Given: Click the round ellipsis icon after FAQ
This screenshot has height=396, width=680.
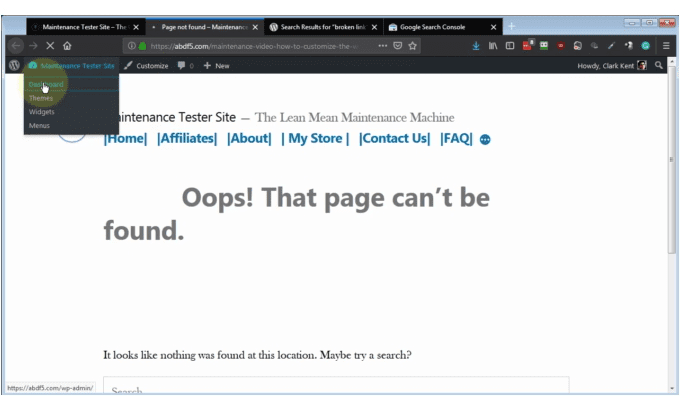Looking at the screenshot, I should 485,140.
